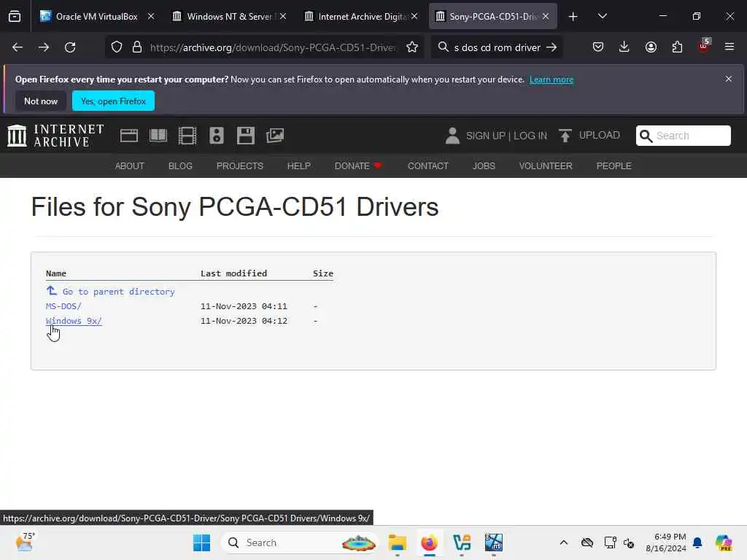
Task: Expand the list all tabs dropdown
Action: point(602,17)
